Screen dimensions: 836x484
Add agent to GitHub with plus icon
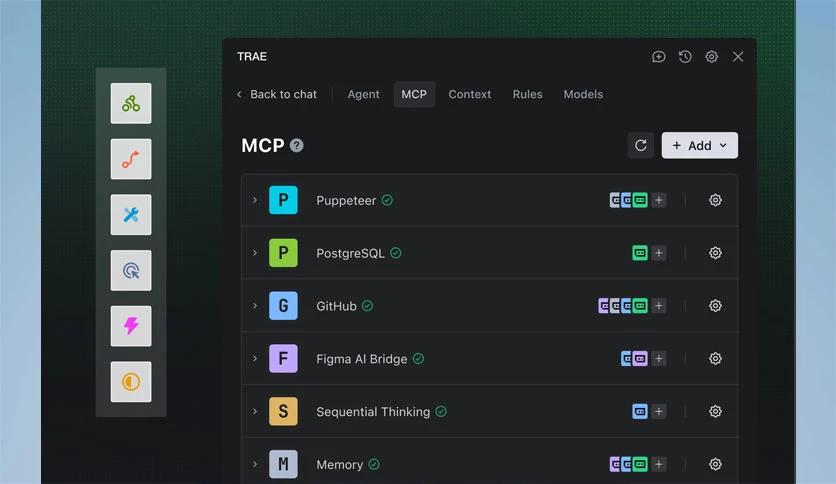pos(658,305)
